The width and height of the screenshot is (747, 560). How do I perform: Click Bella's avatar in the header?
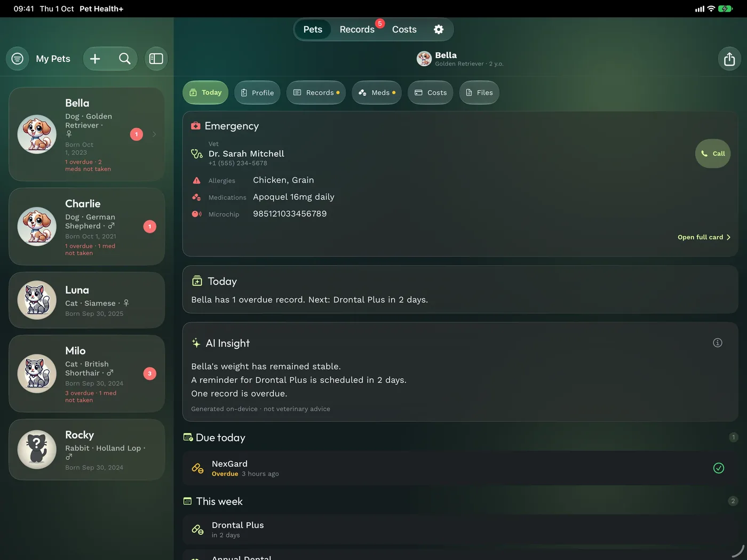point(424,59)
